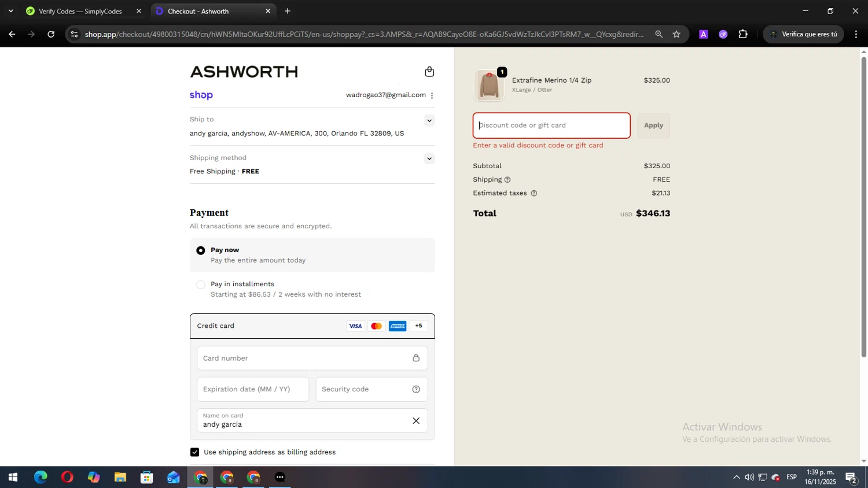Click the American Express icon

(x=398, y=326)
